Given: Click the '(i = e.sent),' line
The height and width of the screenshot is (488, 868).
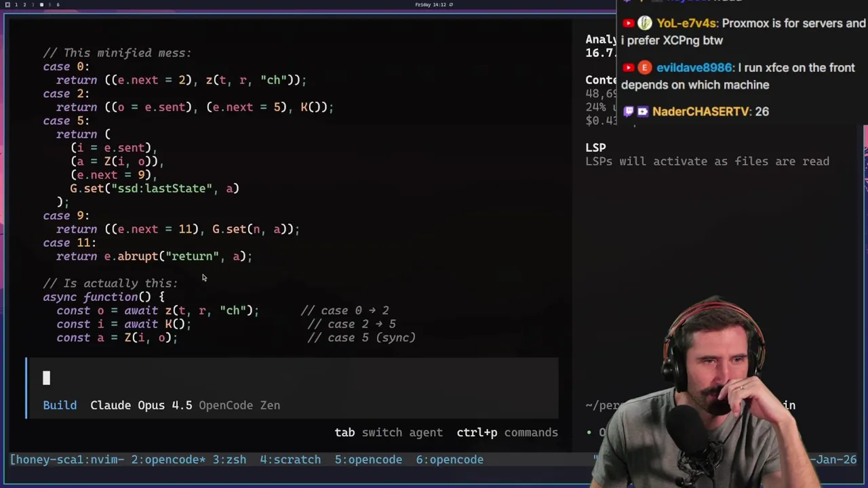Looking at the screenshot, I should coord(114,148).
